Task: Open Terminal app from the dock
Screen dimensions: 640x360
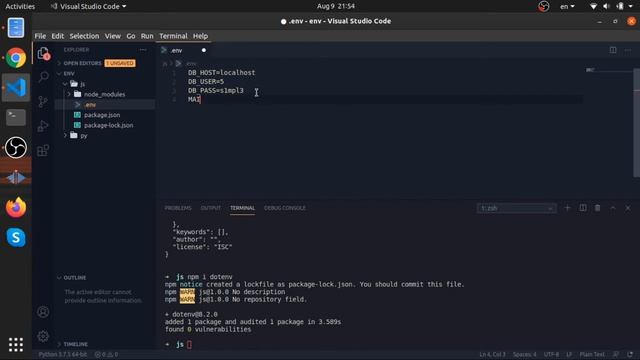Action: 16,117
